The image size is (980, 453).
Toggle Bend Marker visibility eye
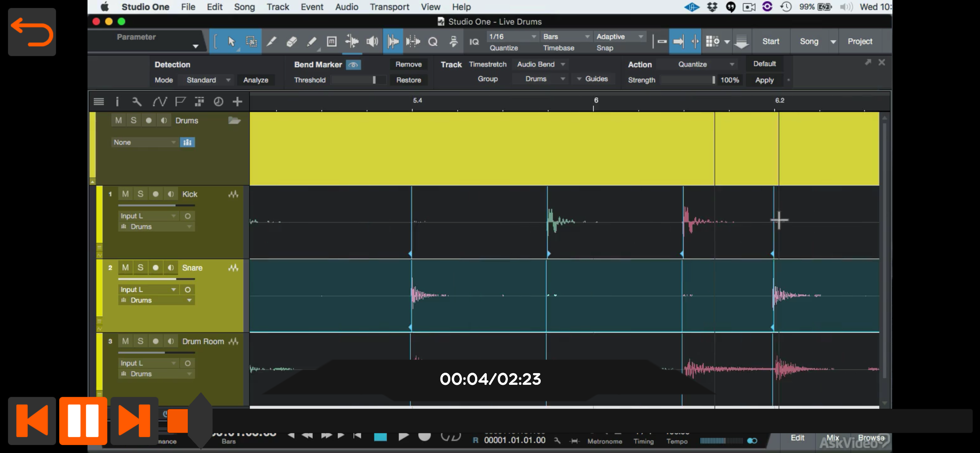(353, 65)
